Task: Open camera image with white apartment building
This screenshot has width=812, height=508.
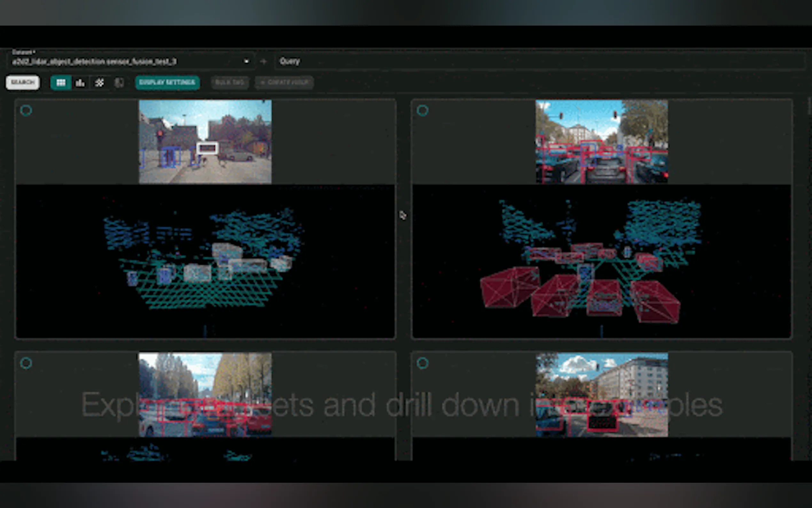Action: point(602,394)
